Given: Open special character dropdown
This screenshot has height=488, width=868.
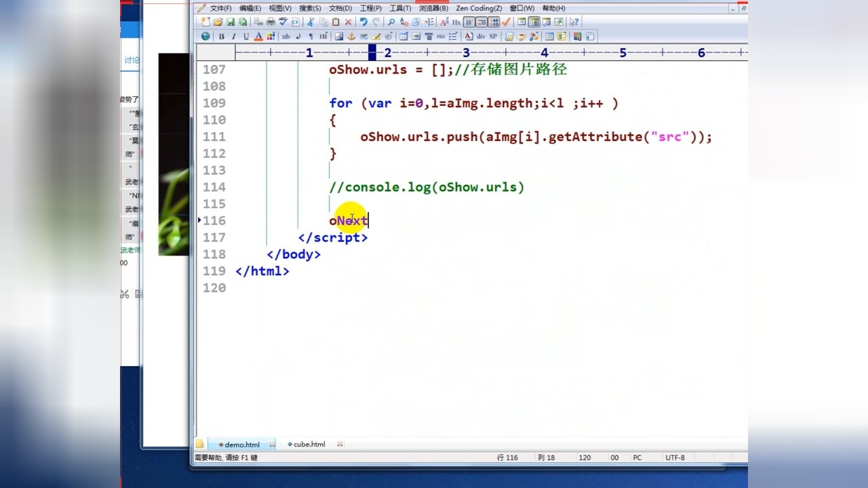Looking at the screenshot, I should pyautogui.click(x=389, y=37).
